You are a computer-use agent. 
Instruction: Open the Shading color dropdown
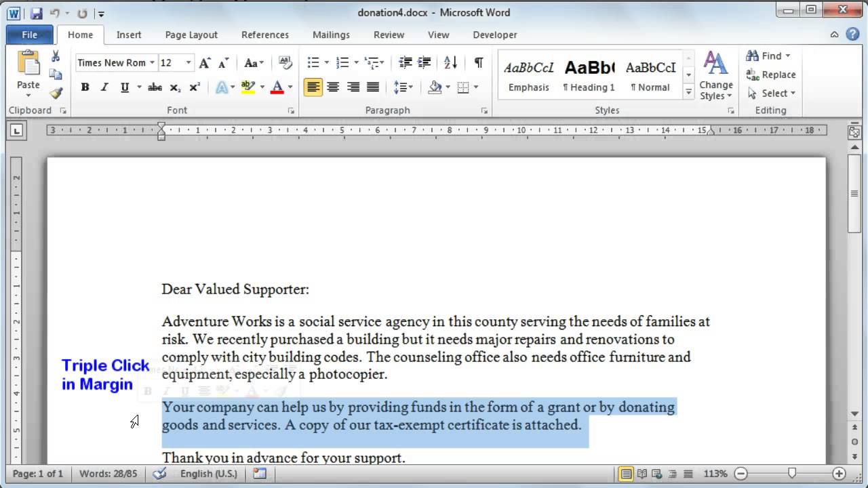pos(446,87)
